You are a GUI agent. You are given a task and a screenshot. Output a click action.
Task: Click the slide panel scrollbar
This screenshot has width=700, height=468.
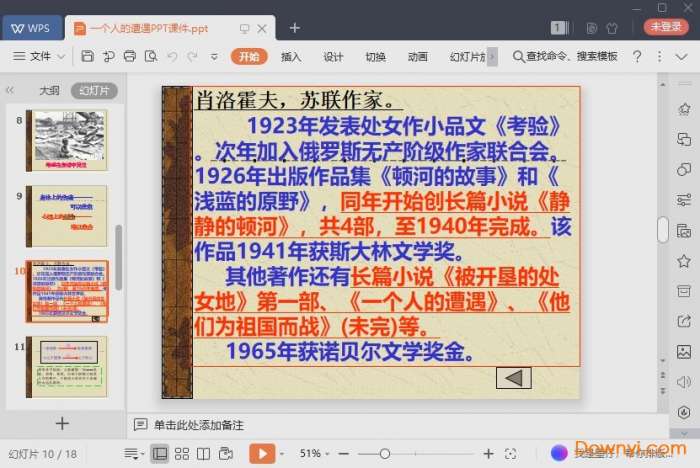click(x=119, y=258)
